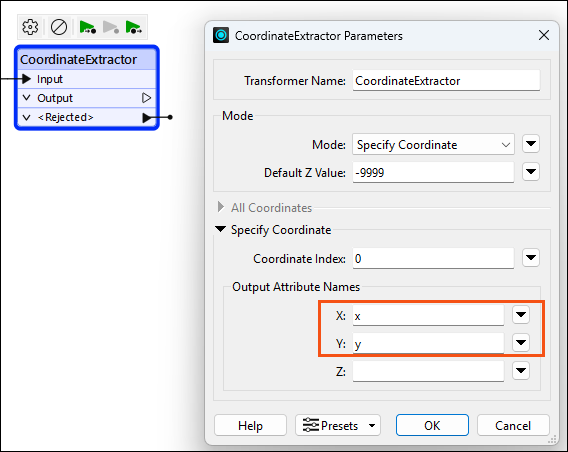Click the Z attribute name field
Viewport: 568px width, 452px height.
point(428,371)
